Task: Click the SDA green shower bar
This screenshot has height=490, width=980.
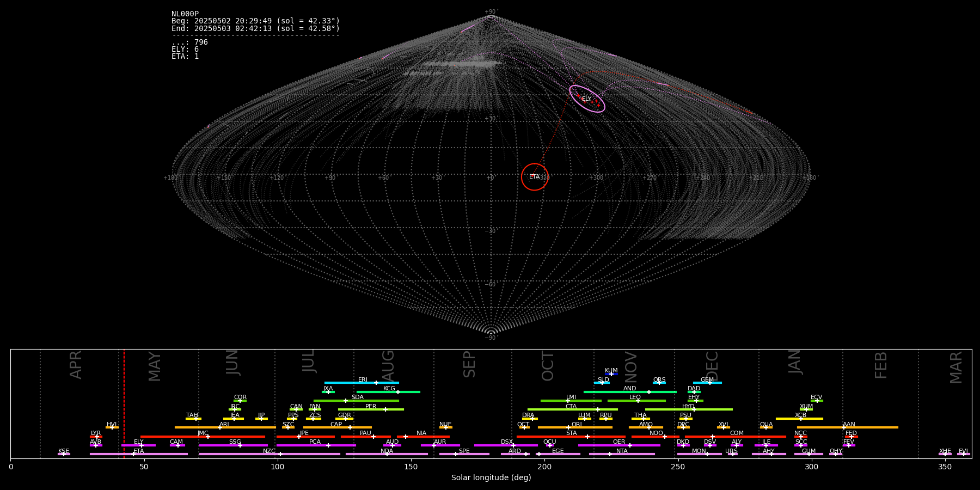Action: coord(357,401)
